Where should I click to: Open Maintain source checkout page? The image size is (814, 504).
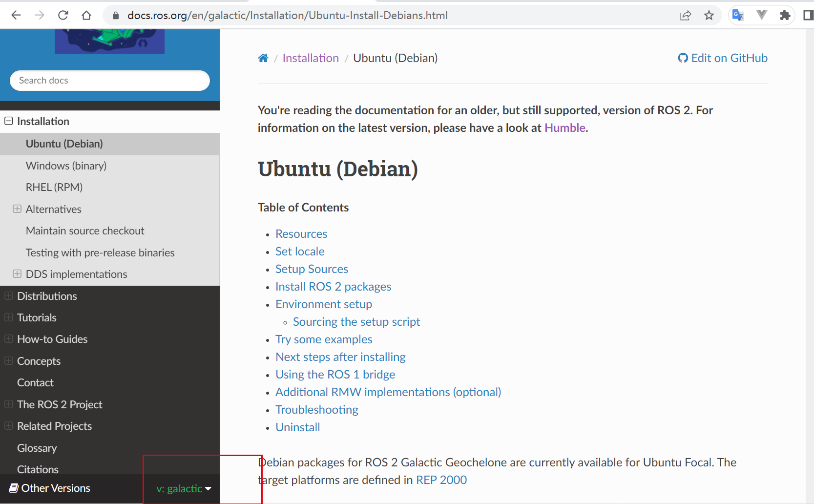tap(110, 231)
